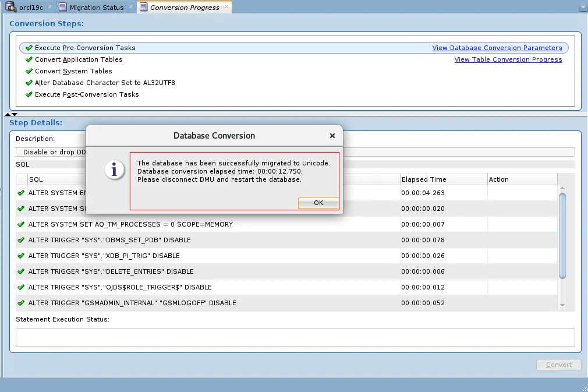588x392 pixels.
Task: Click check icon for Alter Database Character Set
Action: (29, 83)
